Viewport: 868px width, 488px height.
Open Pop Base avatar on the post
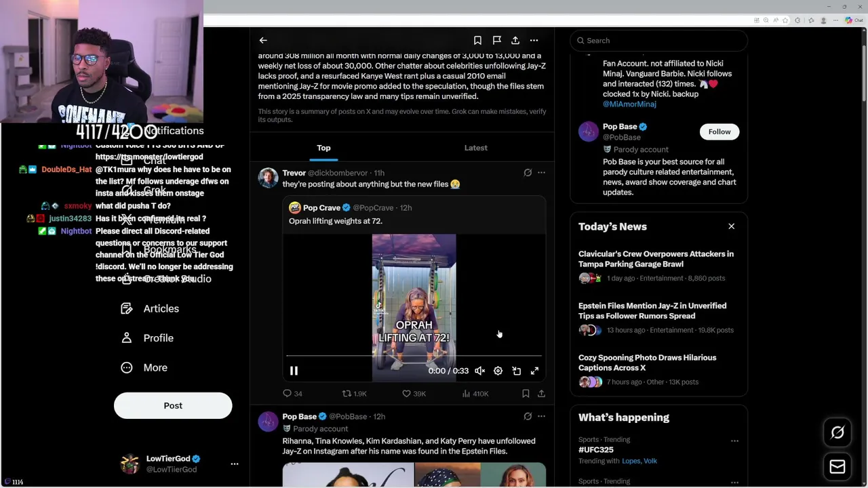click(268, 422)
